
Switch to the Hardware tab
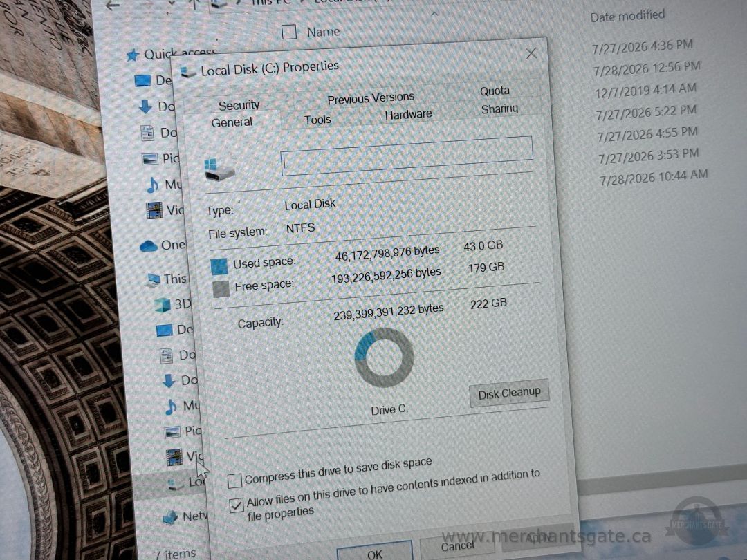click(408, 115)
